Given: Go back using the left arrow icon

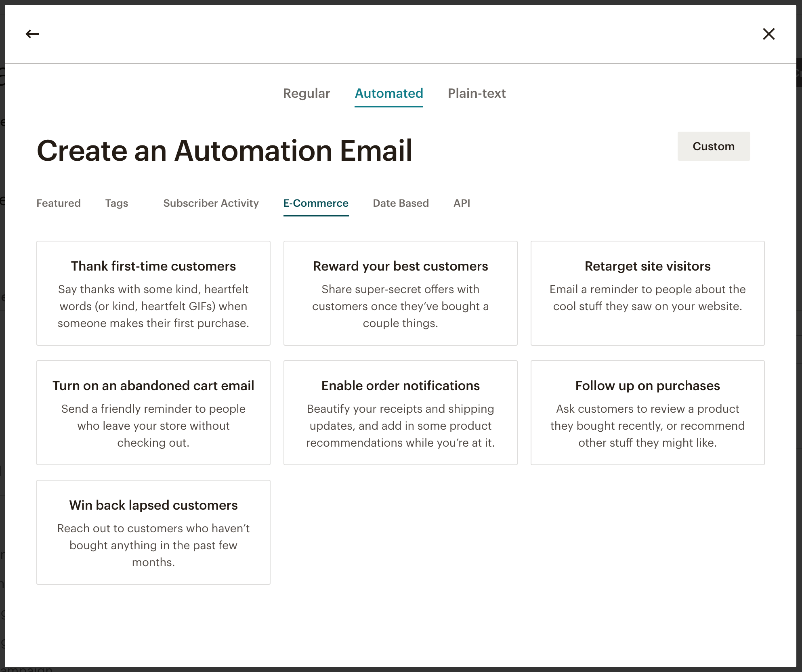Looking at the screenshot, I should [32, 34].
